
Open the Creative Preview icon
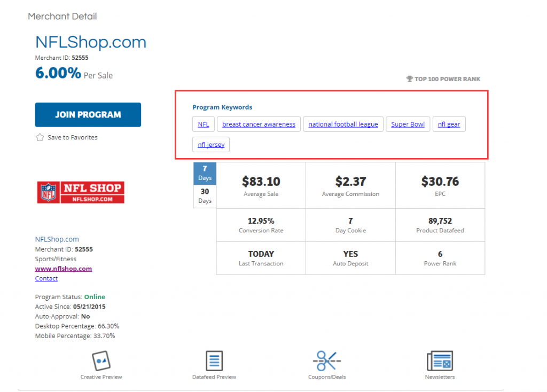click(101, 360)
